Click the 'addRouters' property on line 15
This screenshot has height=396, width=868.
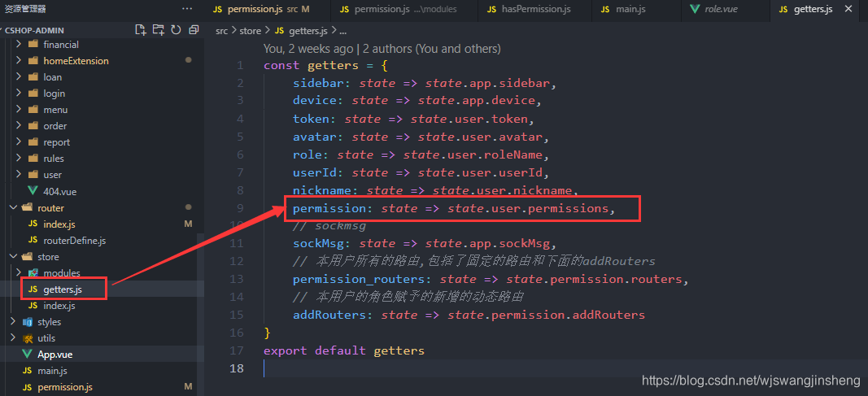pos(328,315)
